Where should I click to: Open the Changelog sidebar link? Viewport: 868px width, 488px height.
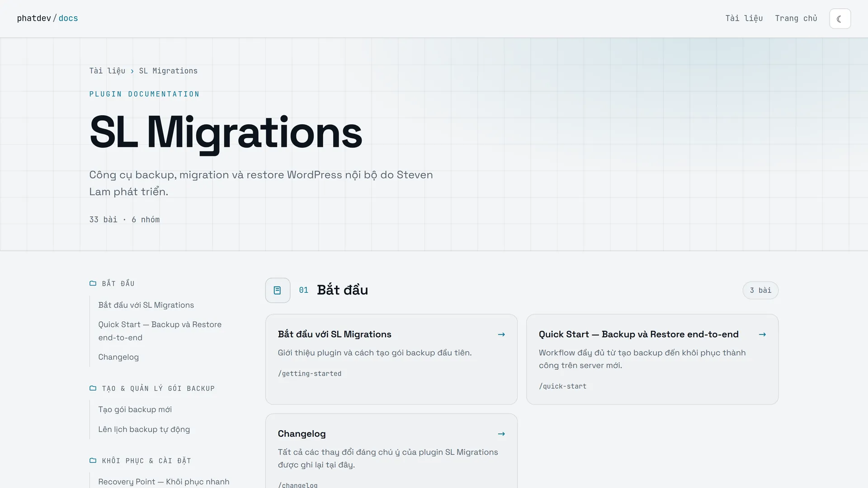point(118,357)
